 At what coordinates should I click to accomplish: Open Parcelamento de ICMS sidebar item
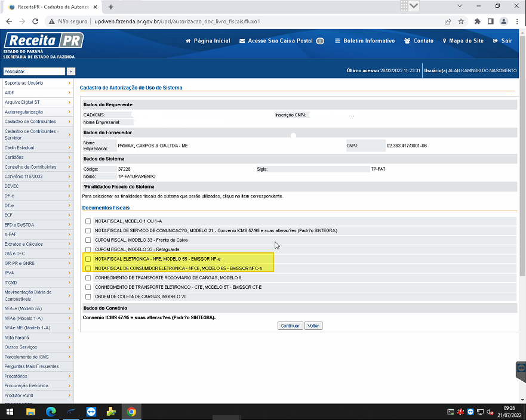coord(38,357)
